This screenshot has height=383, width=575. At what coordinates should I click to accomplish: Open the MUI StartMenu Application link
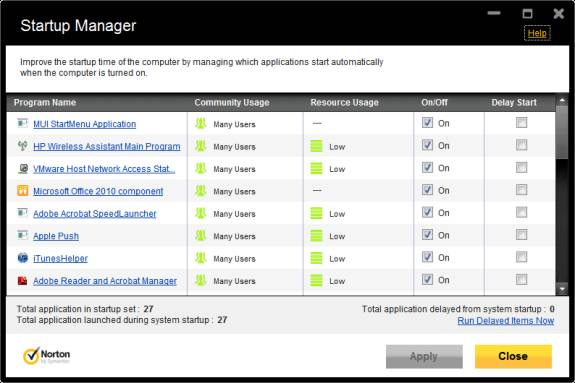(x=85, y=124)
